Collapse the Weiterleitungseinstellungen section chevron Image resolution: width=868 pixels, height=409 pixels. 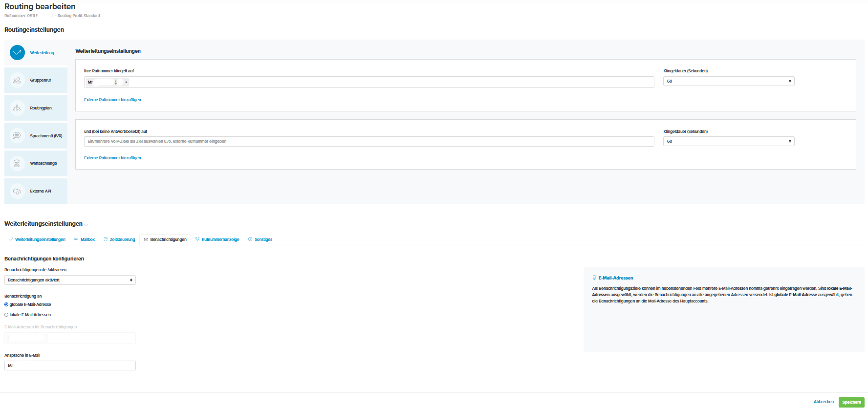point(87,225)
